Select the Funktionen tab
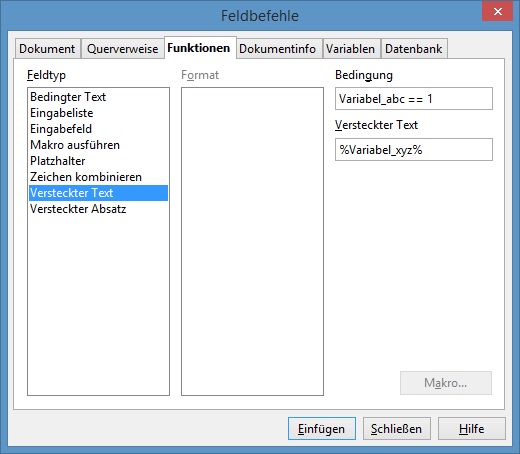 point(200,48)
